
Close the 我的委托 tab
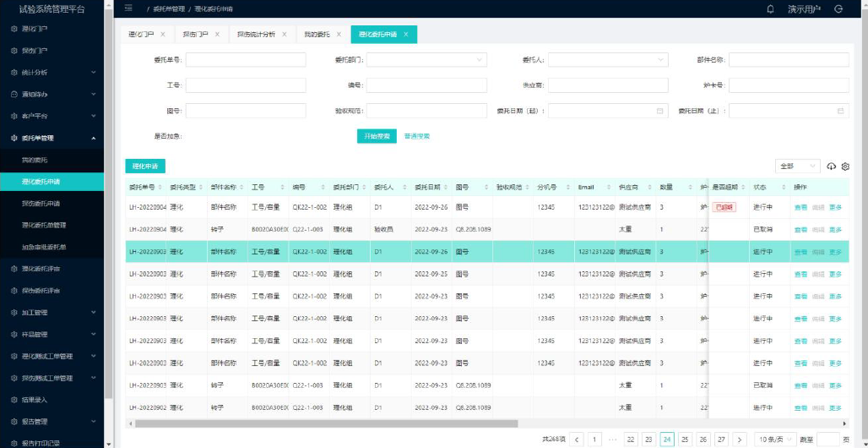tap(339, 35)
